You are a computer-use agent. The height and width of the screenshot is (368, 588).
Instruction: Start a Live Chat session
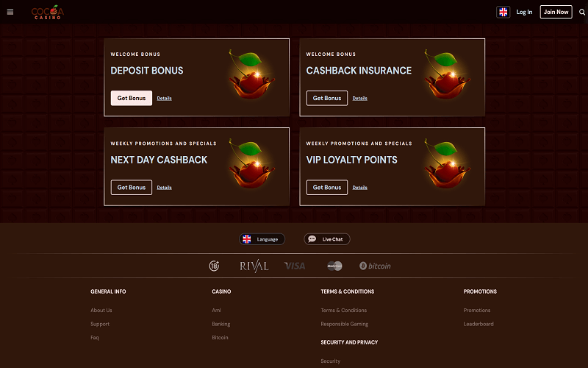coord(327,239)
